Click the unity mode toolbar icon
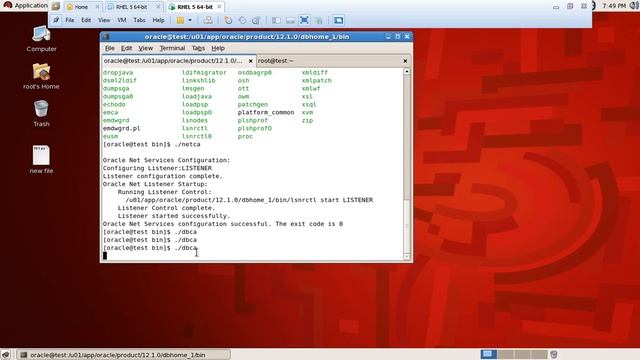 click(319, 20)
